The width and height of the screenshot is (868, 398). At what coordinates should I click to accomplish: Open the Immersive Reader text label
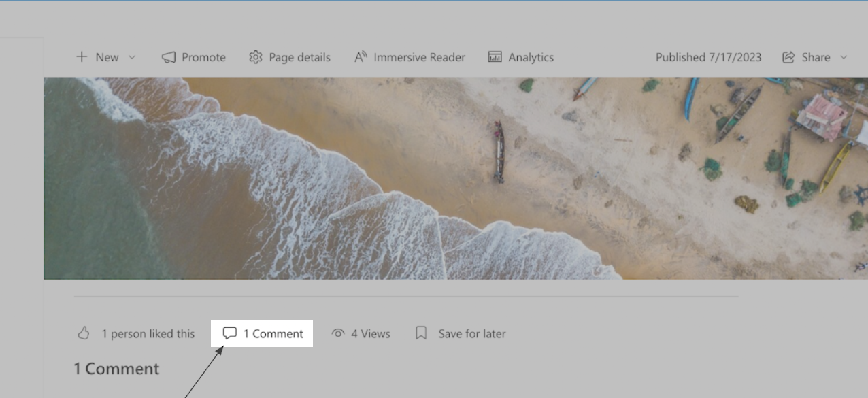pos(419,57)
